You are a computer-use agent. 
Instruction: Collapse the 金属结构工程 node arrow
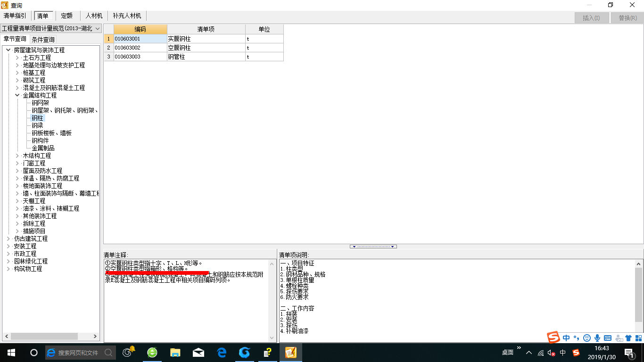pos(17,95)
